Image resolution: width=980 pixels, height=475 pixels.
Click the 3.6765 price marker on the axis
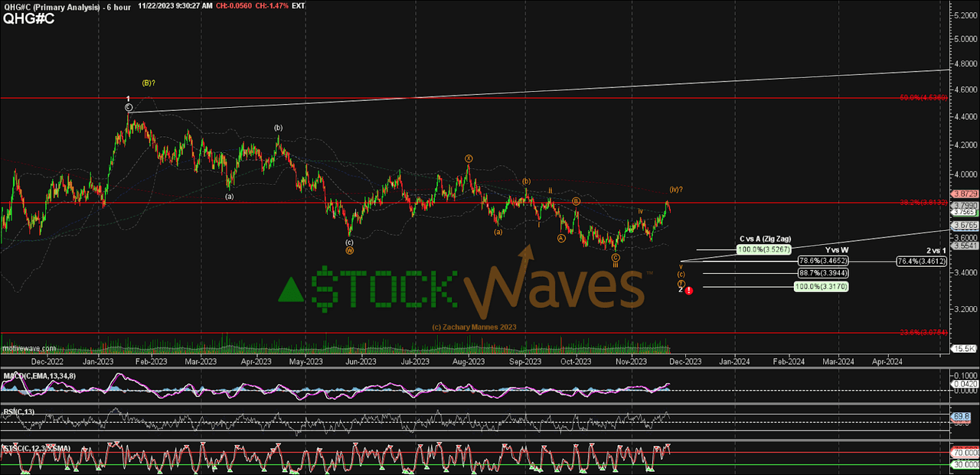pyautogui.click(x=963, y=226)
